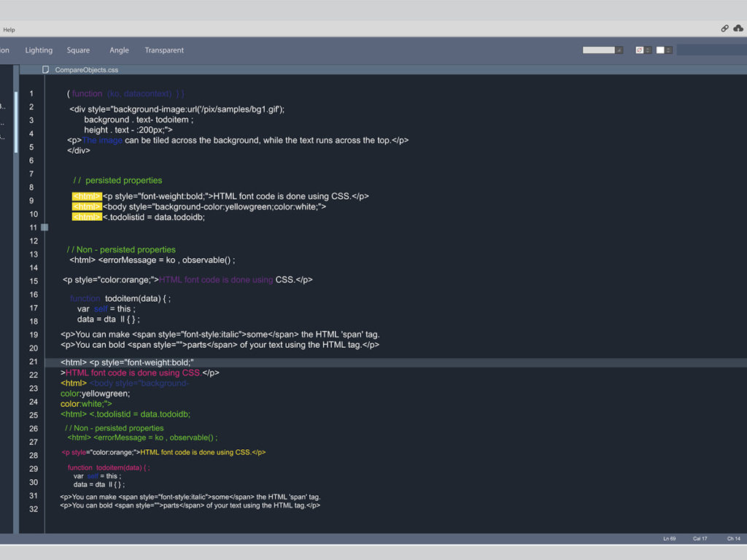Viewport: 747px width, 560px height.
Task: Click the gutter marker on line 11
Action: (x=44, y=227)
